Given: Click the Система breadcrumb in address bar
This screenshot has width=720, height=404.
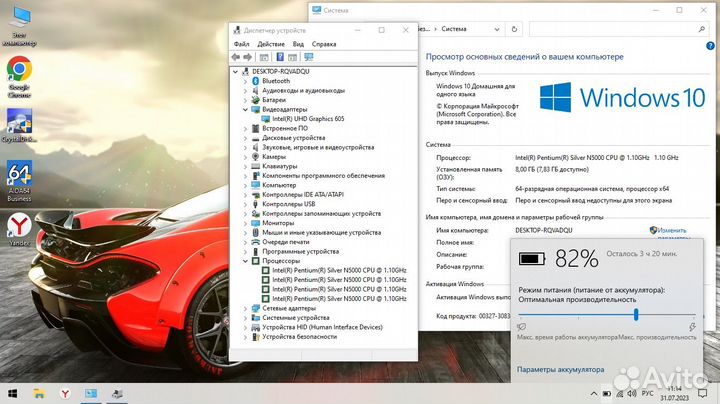Looking at the screenshot, I should tap(454, 29).
